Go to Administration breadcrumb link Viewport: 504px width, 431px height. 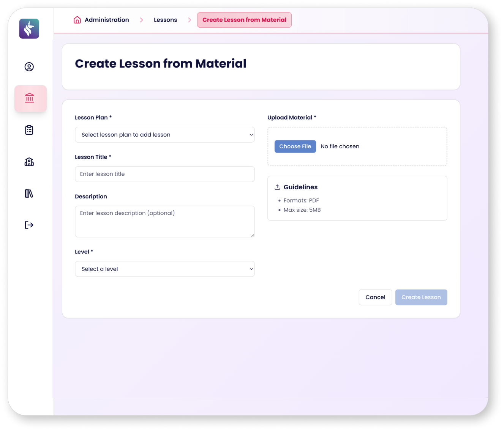[107, 20]
